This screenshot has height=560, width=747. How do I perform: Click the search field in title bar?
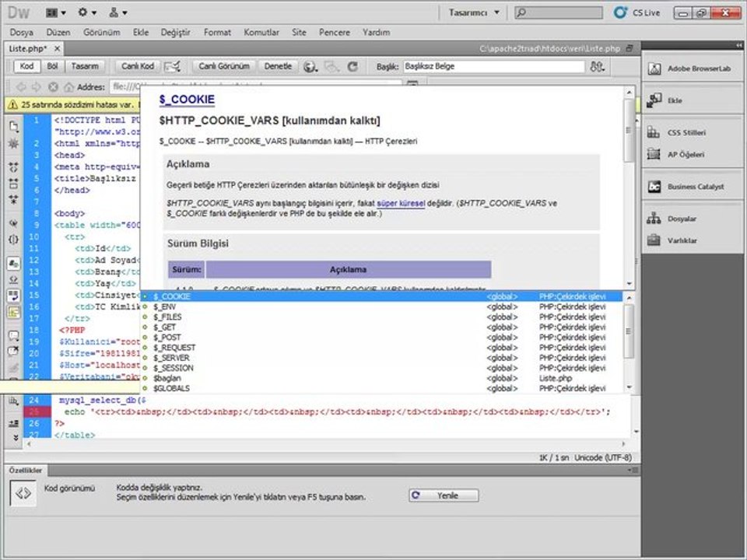[559, 13]
